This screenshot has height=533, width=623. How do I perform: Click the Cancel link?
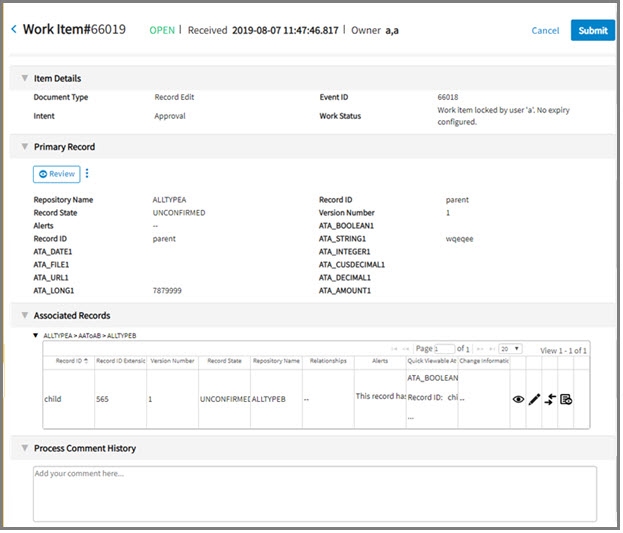point(545,30)
